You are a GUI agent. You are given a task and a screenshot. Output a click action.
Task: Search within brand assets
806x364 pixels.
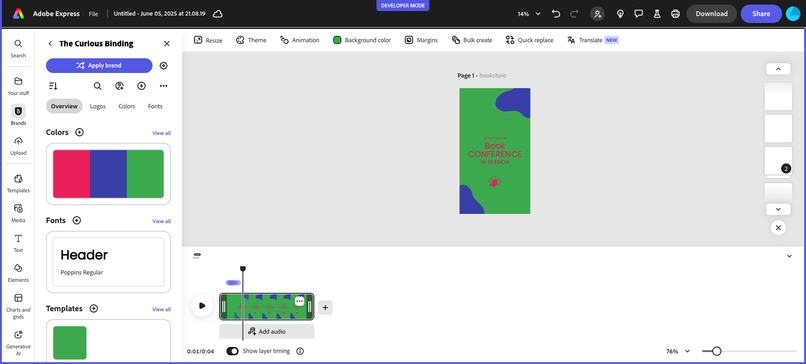(98, 86)
